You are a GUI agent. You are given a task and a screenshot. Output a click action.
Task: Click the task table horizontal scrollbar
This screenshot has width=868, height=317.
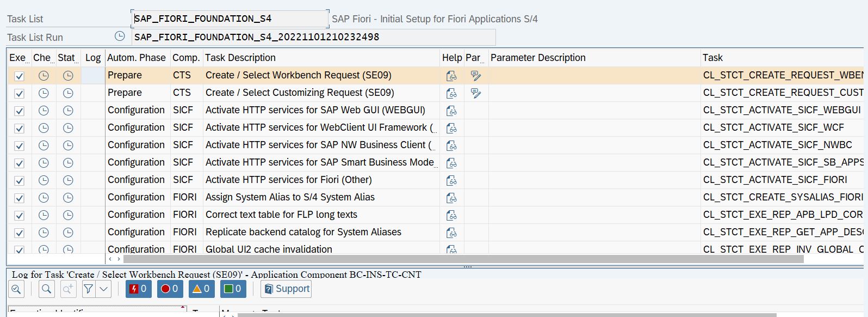[463, 259]
